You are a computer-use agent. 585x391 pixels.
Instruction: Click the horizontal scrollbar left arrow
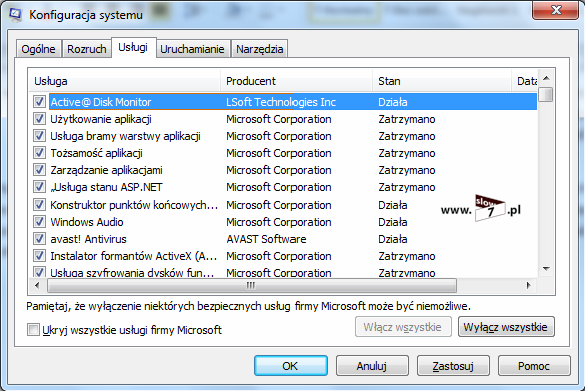tap(37, 286)
